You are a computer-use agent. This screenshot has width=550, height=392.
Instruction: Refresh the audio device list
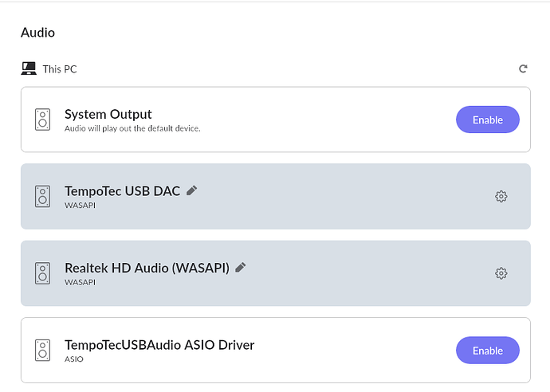[523, 69]
